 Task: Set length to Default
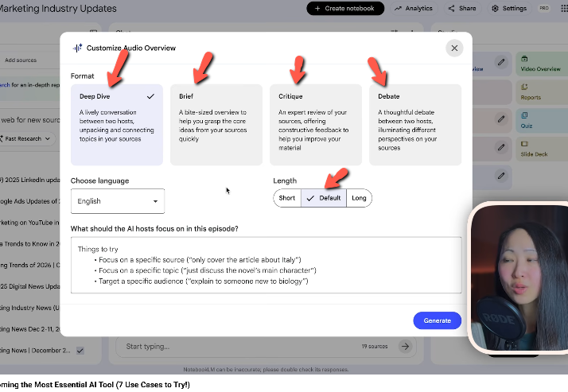point(324,198)
